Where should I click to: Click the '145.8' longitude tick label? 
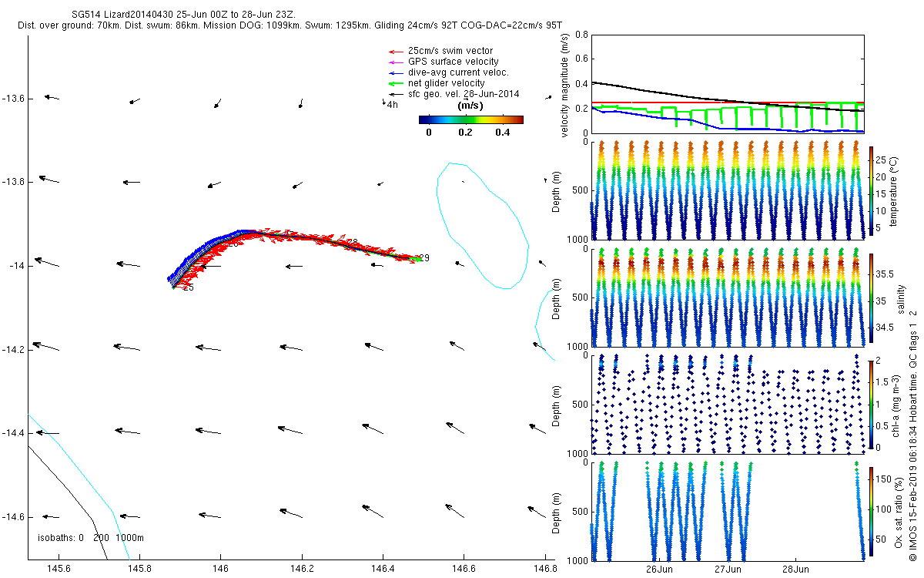[139, 569]
